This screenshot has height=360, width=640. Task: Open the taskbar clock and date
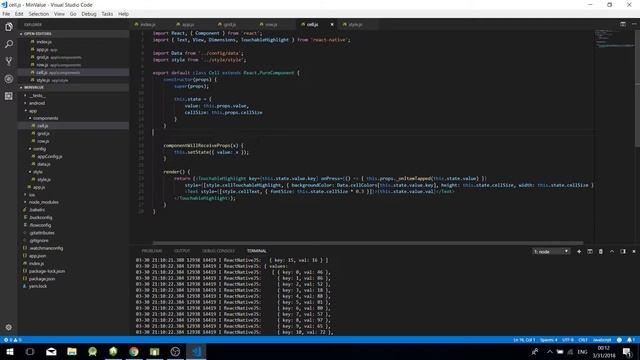click(604, 351)
